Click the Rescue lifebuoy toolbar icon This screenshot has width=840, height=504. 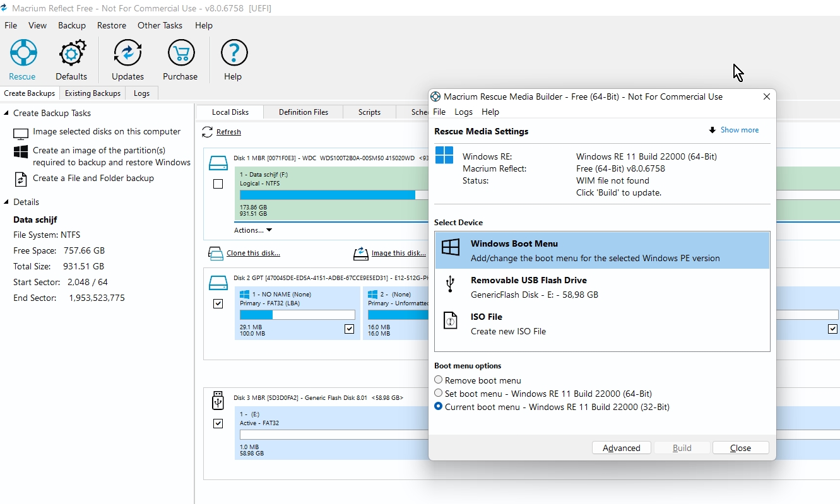click(23, 54)
